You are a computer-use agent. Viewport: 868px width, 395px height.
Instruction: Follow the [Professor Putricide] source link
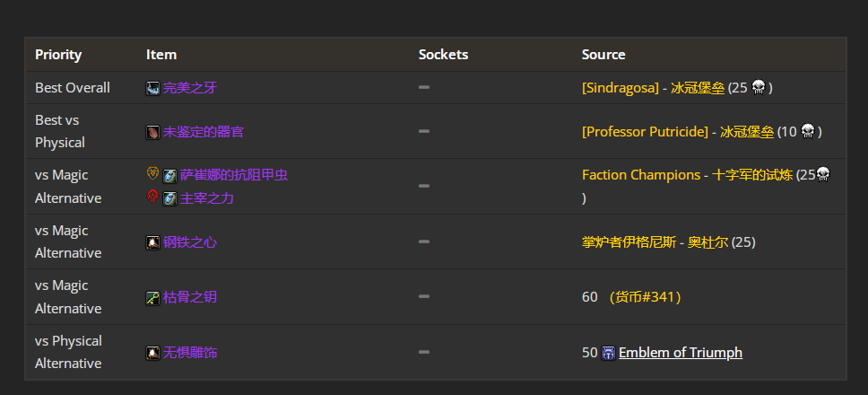tap(644, 132)
